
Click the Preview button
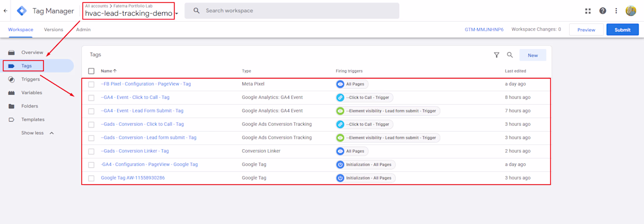pos(586,30)
